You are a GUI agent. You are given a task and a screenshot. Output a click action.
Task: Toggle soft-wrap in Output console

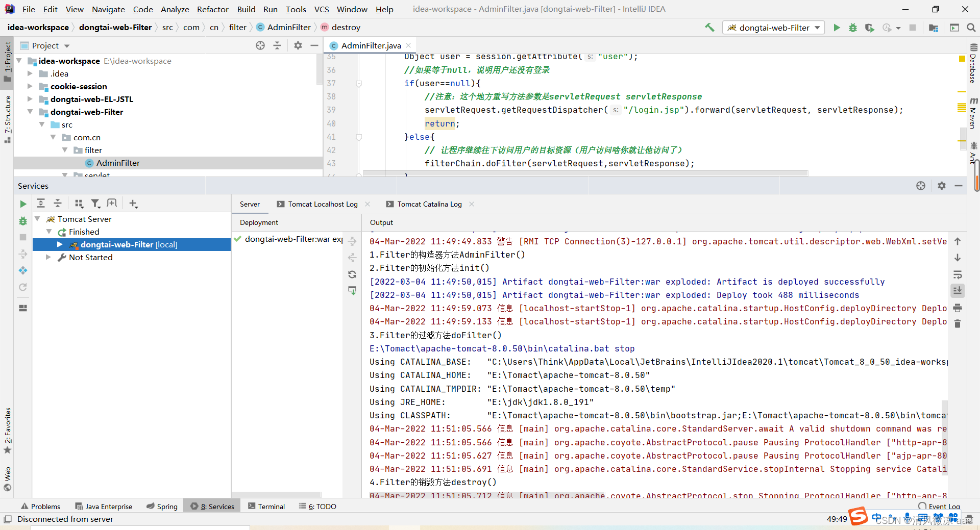[958, 274]
